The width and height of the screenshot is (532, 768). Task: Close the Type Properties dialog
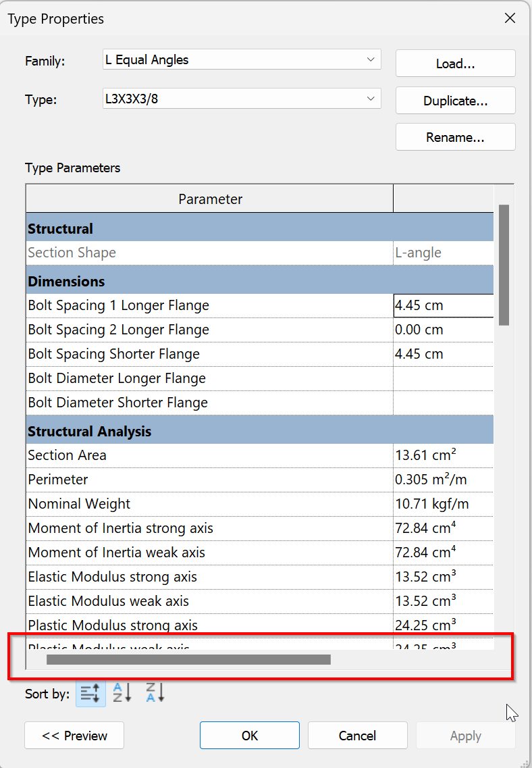click(510, 18)
